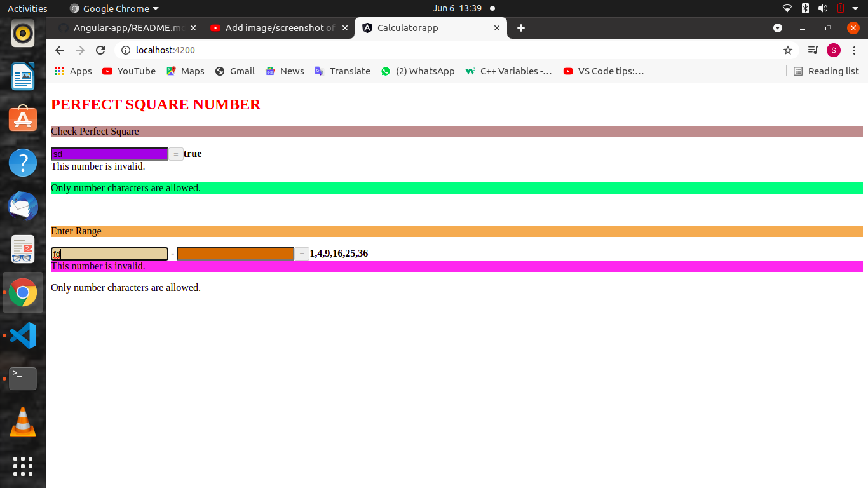Open the WhatsApp bookmark
Screen dimensions: 868x488
[417, 71]
